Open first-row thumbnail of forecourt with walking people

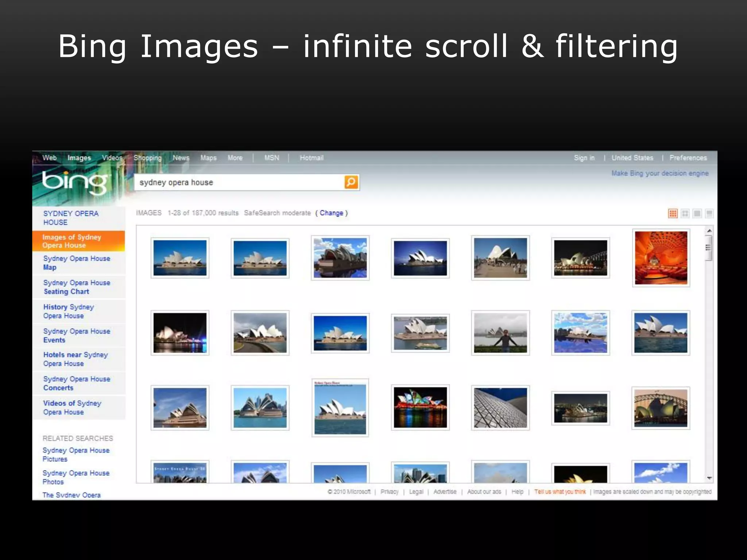coord(500,258)
